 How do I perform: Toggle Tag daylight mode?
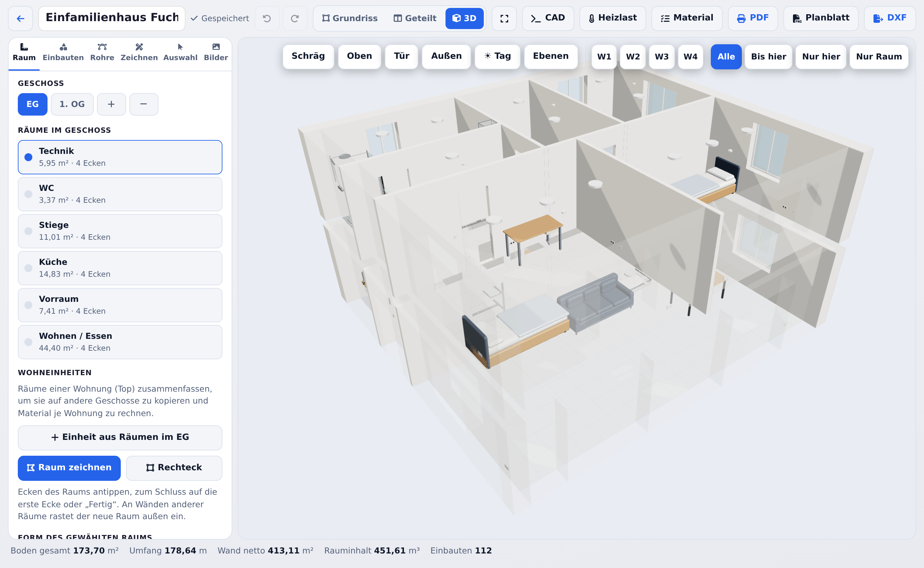(x=497, y=56)
